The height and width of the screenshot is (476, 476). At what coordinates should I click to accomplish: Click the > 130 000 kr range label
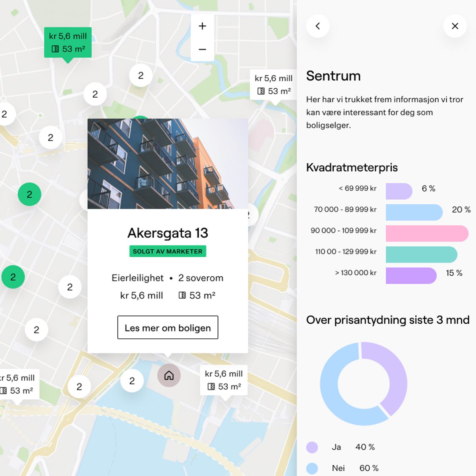click(356, 273)
